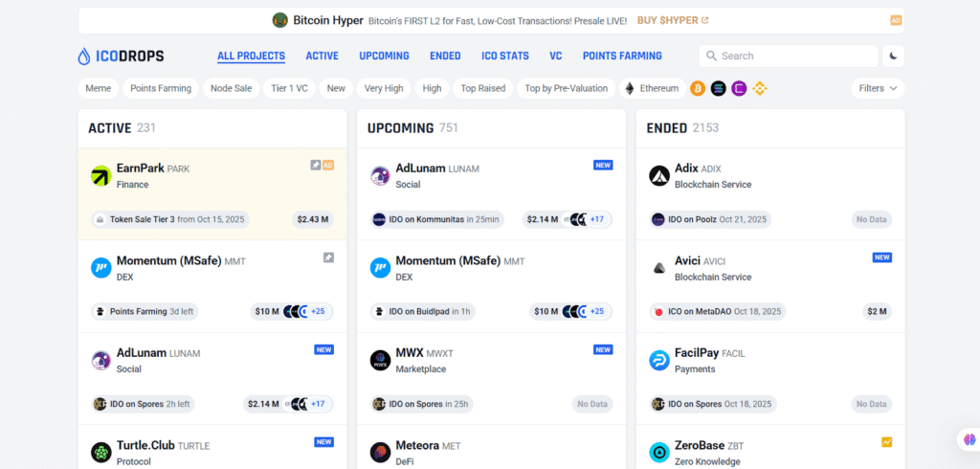Toggle the Top by Pre-Valuation chip
This screenshot has height=469, width=980.
point(567,89)
